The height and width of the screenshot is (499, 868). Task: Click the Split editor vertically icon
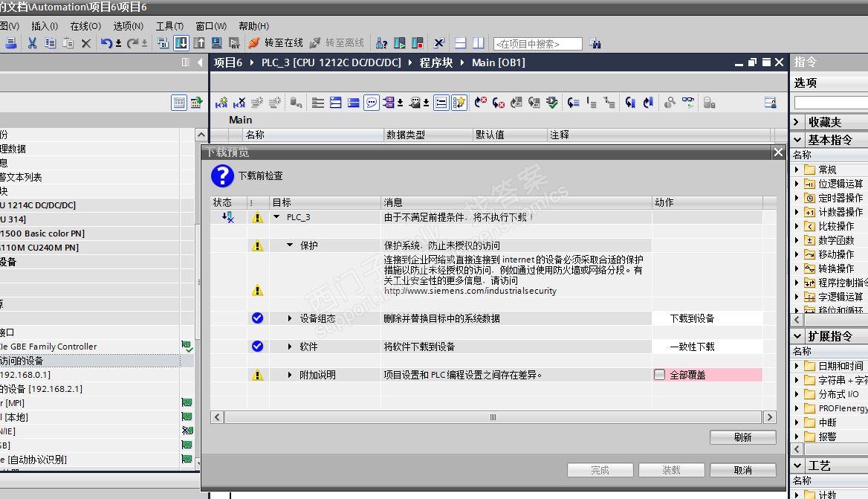[479, 42]
